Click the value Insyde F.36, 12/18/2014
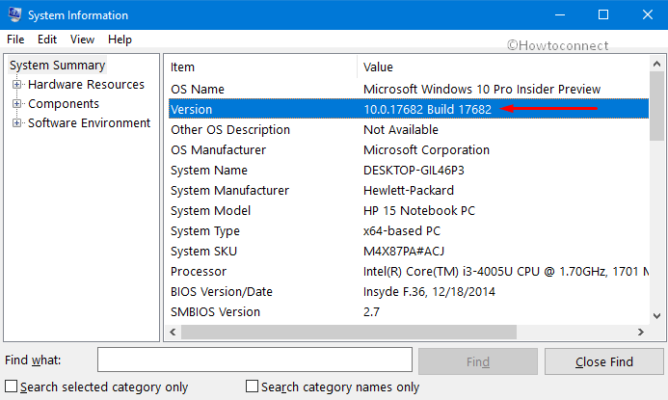This screenshot has height=400, width=668. (x=429, y=292)
